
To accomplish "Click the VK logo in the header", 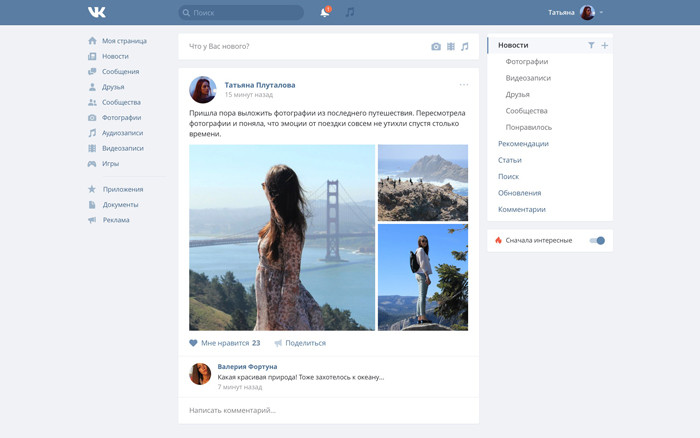I will click(x=96, y=12).
